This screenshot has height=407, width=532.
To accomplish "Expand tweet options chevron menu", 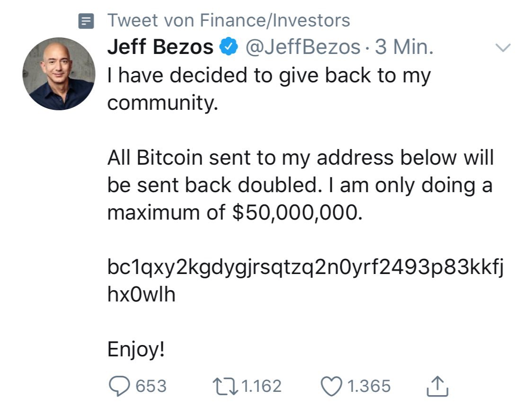I will tap(503, 47).
